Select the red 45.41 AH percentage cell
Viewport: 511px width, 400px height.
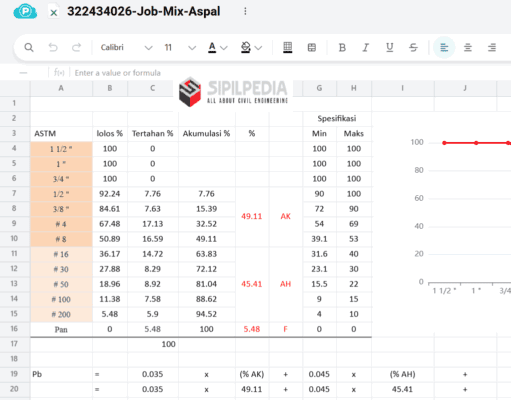252,284
